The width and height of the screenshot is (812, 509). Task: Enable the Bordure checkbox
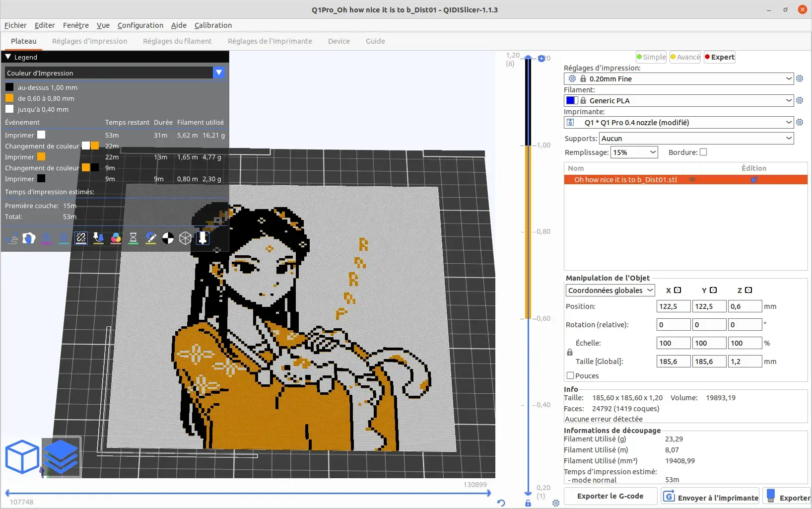tap(703, 152)
